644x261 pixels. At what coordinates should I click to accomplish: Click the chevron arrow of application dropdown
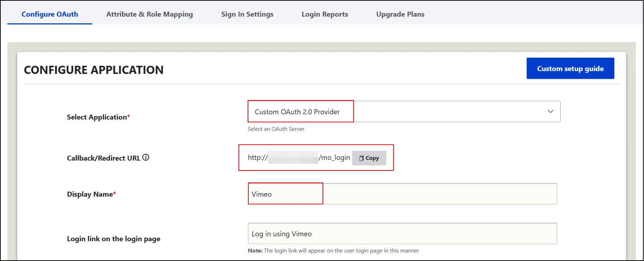[x=550, y=111]
